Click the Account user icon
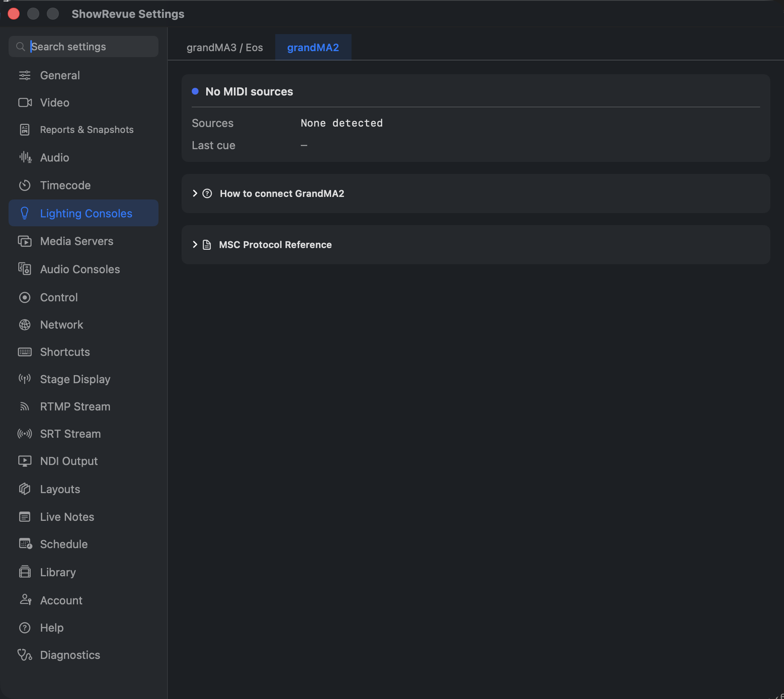Viewport: 784px width, 699px height. (25, 600)
